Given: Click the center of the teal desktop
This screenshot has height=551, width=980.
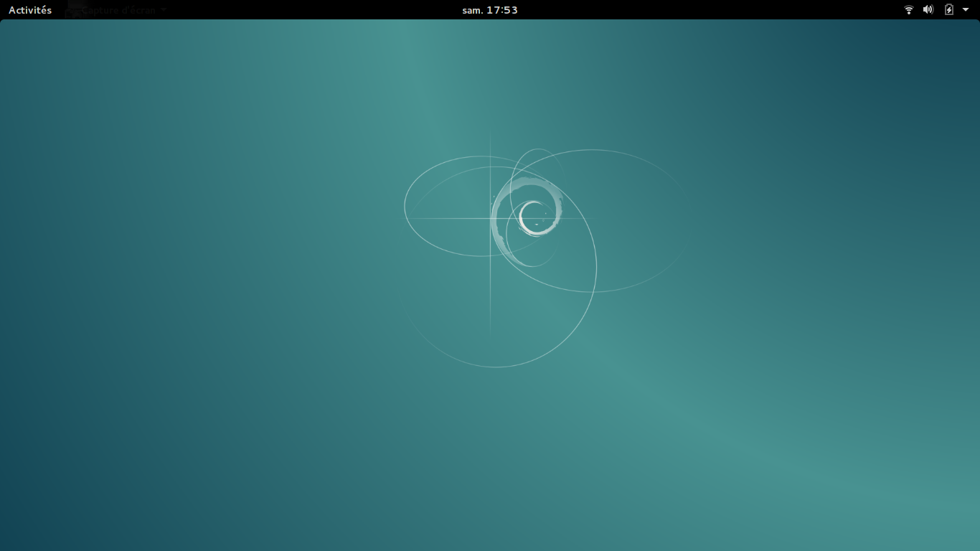Looking at the screenshot, I should click(x=490, y=287).
